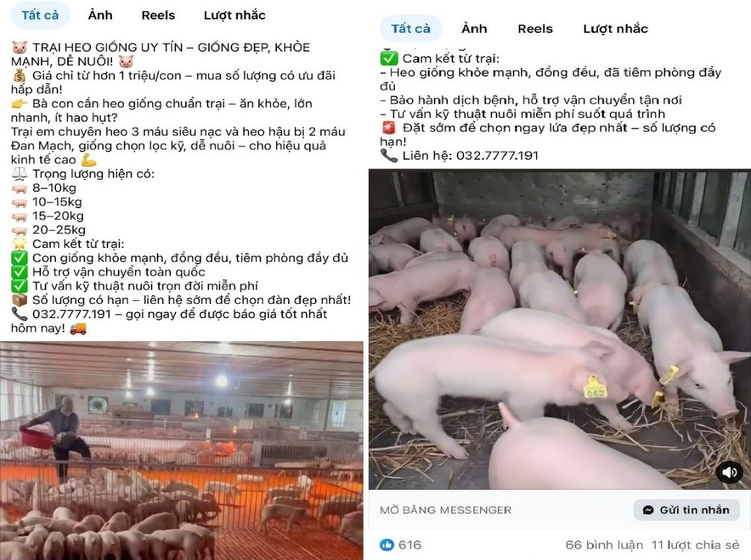Click Messenger icon in Gửi tin nhắn button
751x560 pixels.
pos(649,510)
